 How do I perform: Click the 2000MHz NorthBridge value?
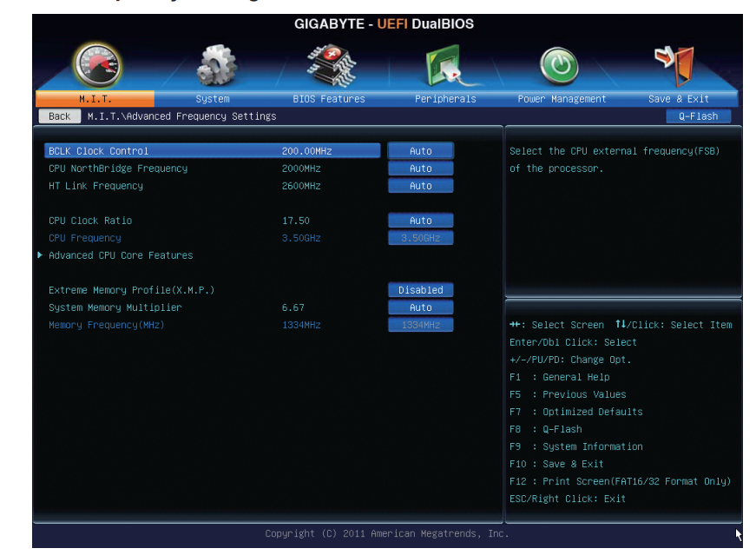click(x=301, y=168)
